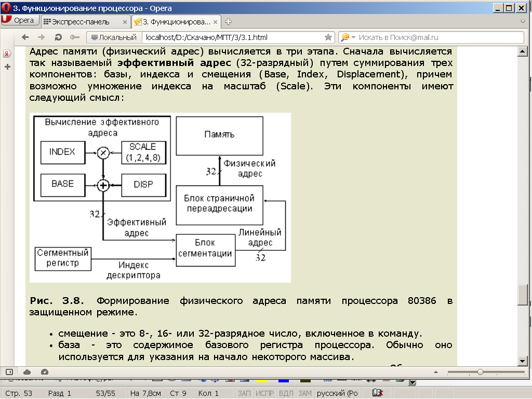The image size is (532, 399).
Task: Maximize the Opera window
Action: click(x=509, y=8)
